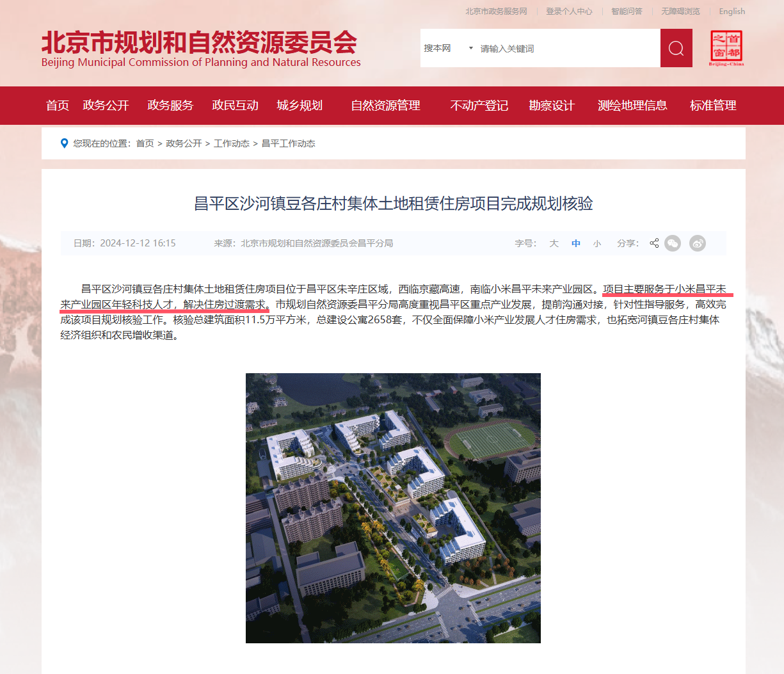The height and width of the screenshot is (674, 784).
Task: Click the blue location pin icon
Action: [x=64, y=143]
